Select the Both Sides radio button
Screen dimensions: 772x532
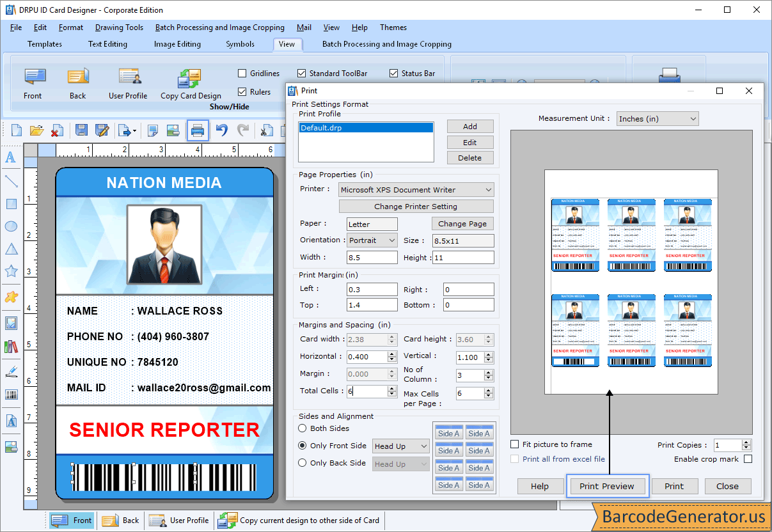pos(303,428)
